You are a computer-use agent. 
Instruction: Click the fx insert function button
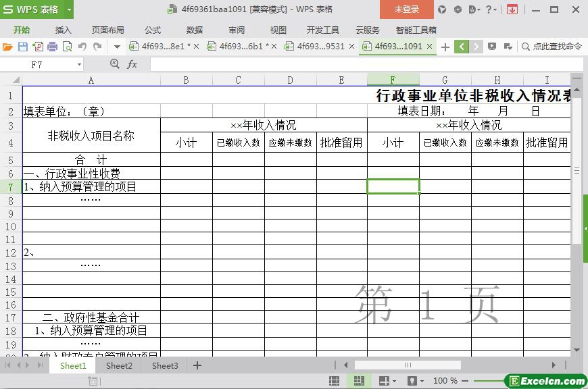132,64
